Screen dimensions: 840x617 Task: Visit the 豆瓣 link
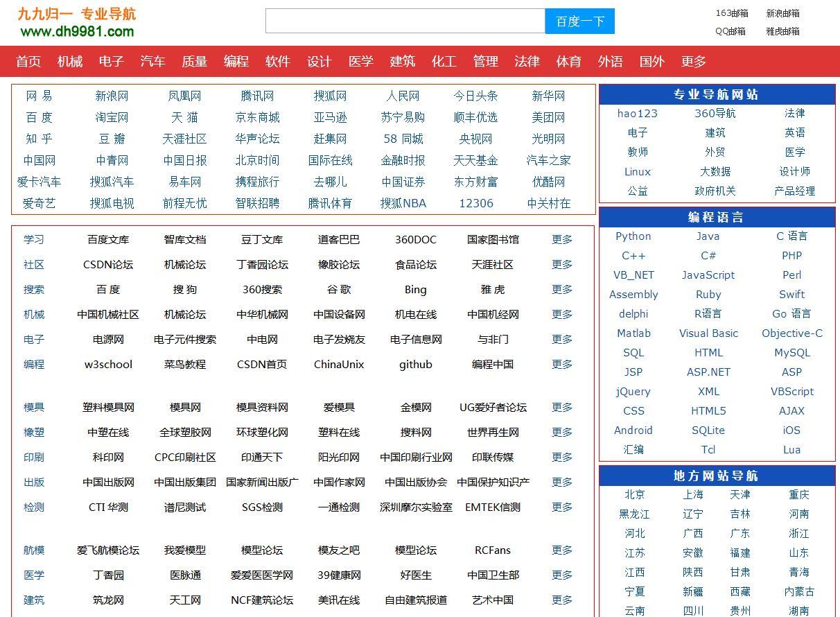tap(112, 139)
